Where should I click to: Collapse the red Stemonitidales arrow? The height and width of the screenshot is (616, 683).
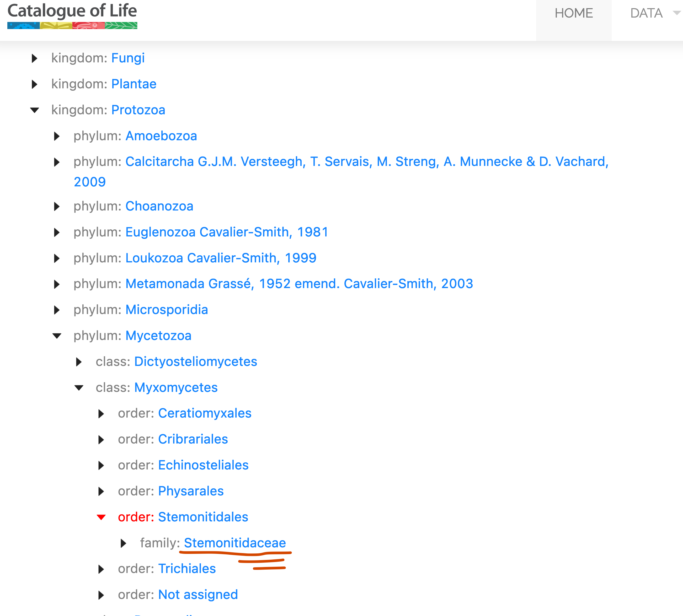click(x=101, y=517)
